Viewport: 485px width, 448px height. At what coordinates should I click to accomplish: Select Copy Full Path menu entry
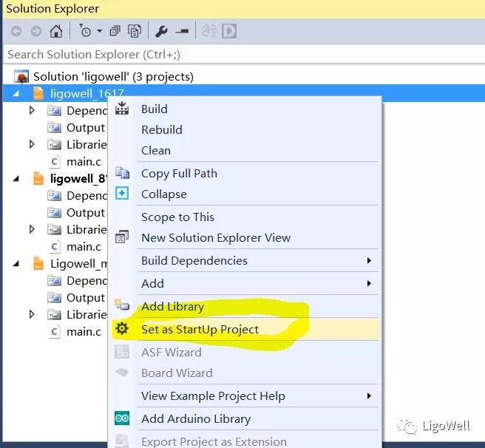[179, 174]
